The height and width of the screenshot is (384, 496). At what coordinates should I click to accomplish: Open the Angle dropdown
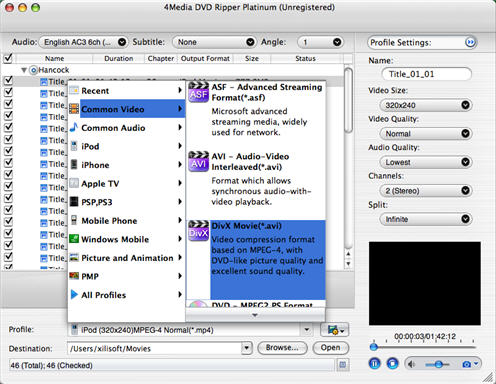320,42
